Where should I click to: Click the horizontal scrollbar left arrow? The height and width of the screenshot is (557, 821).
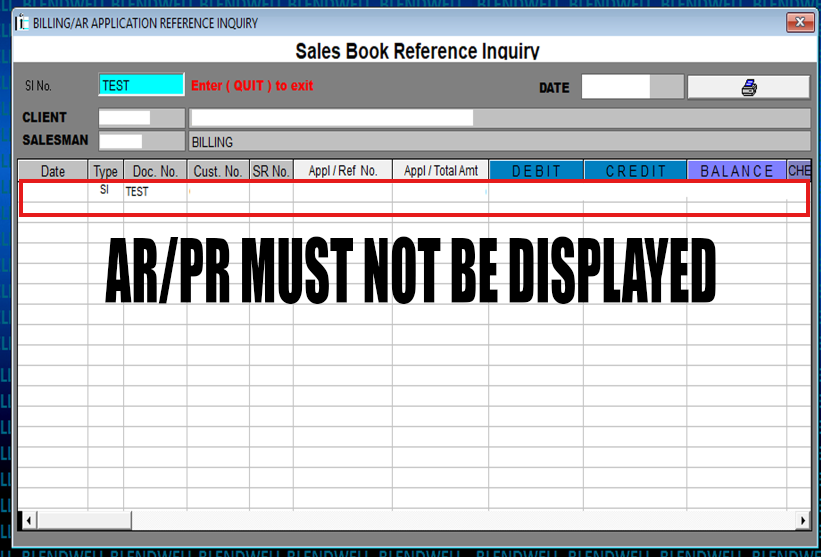click(29, 520)
